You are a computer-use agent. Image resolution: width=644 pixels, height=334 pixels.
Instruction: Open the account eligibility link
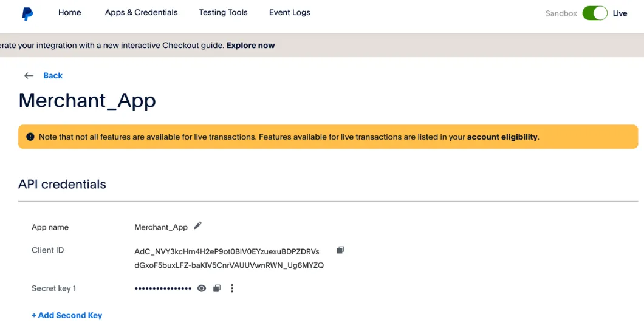502,137
